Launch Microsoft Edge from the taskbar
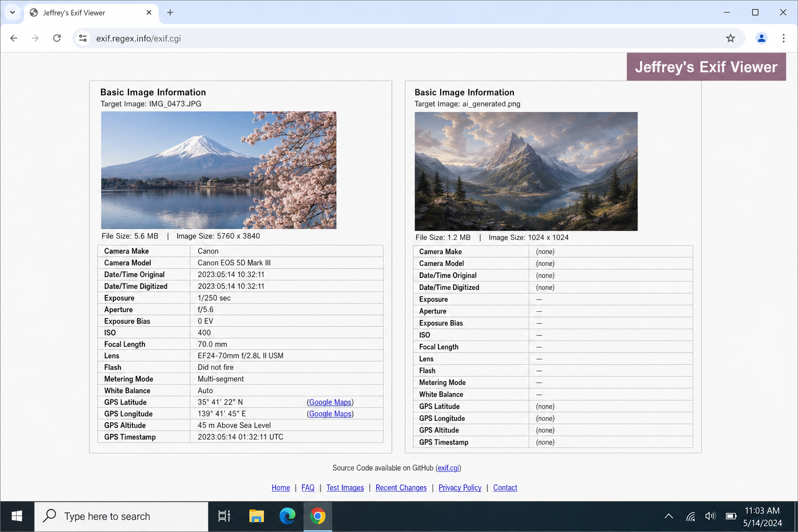The height and width of the screenshot is (532, 798). click(288, 516)
